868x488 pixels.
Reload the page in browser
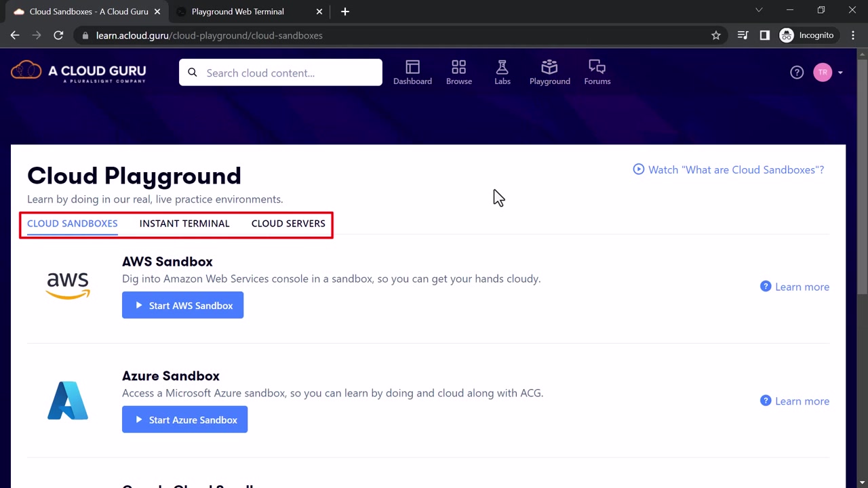[x=58, y=35]
